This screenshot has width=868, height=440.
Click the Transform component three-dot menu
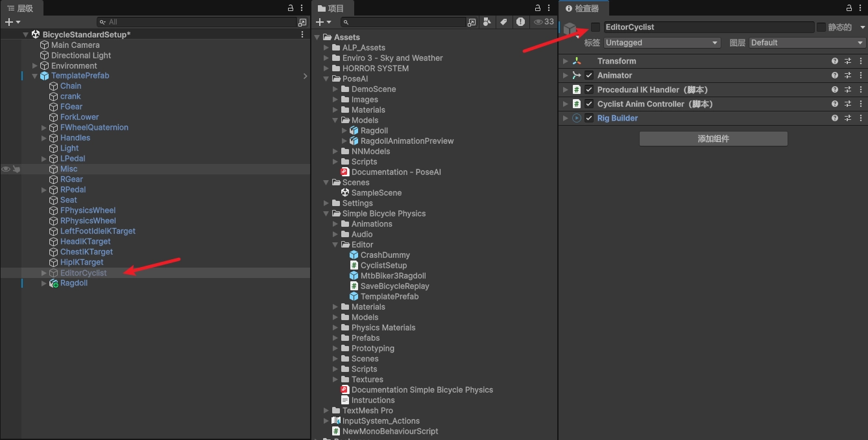(x=860, y=61)
